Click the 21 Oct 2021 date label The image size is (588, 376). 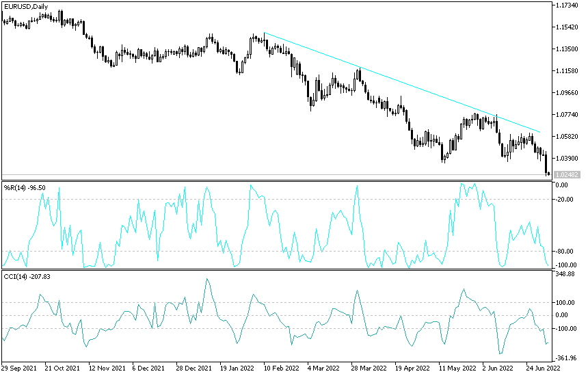tap(63, 368)
